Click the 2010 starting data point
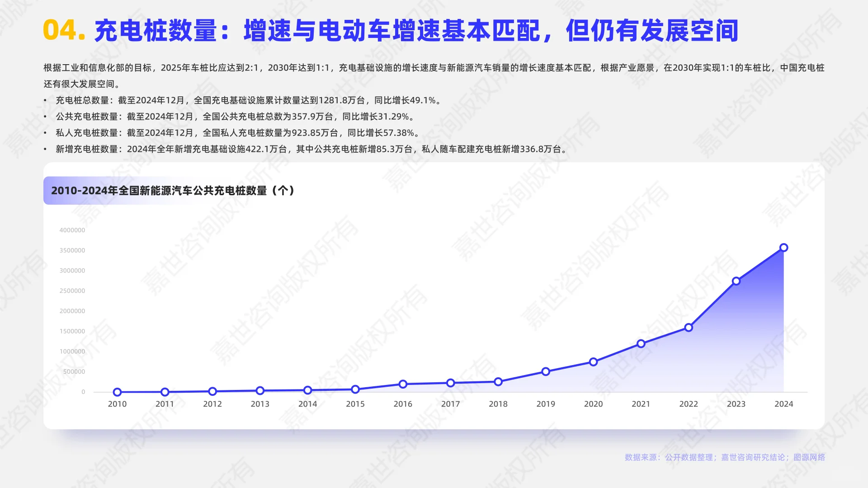Viewport: 868px width, 488px height. click(x=117, y=392)
